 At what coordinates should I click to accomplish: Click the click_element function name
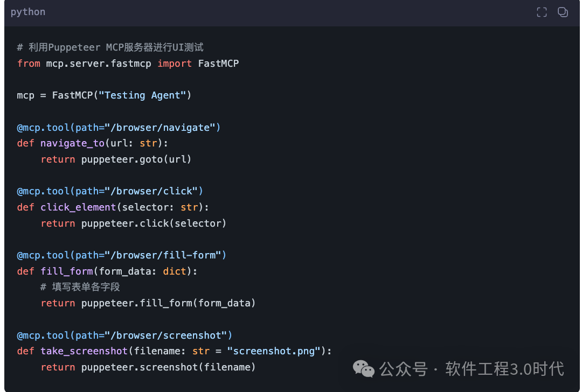tap(78, 207)
